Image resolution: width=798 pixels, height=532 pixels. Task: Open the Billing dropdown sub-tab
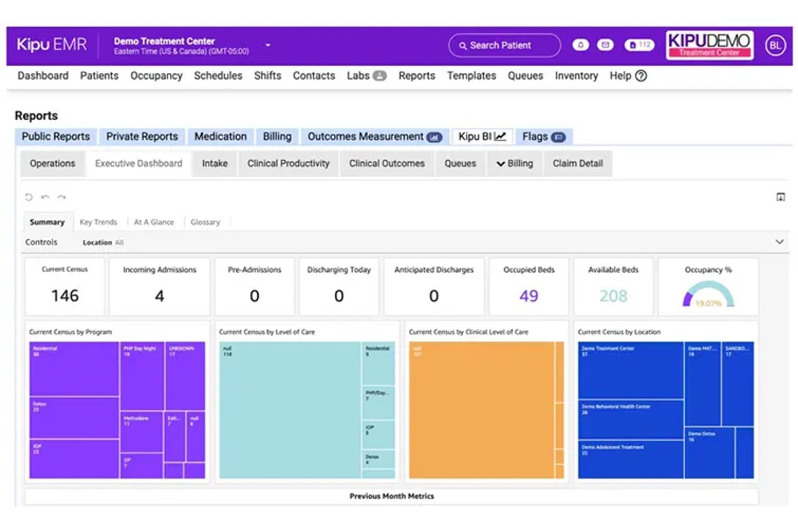point(515,163)
